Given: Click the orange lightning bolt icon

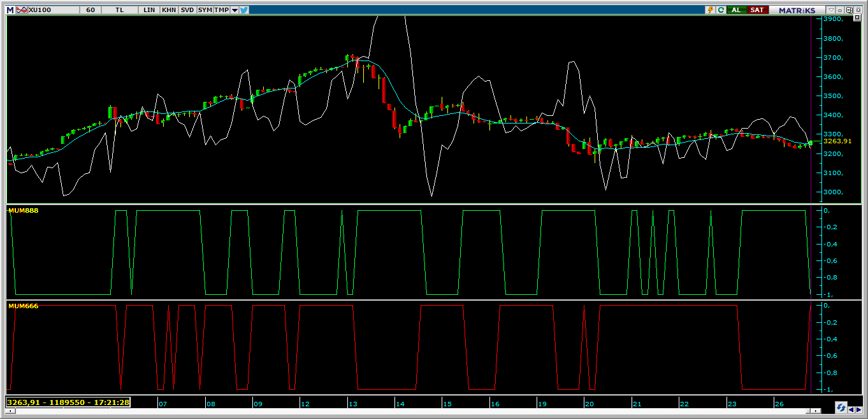Looking at the screenshot, I should (x=710, y=10).
